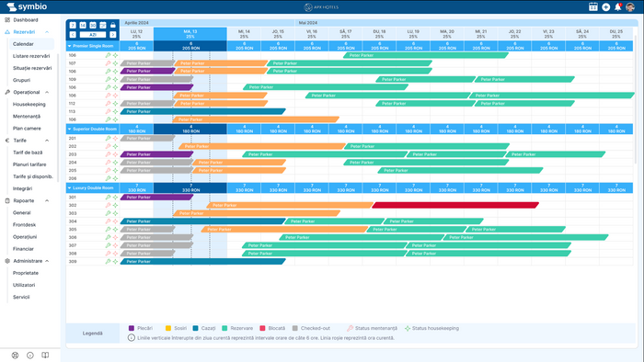This screenshot has height=362, width=644.
Task: Click the lock icon in calendar toolbar
Action: 113,25
